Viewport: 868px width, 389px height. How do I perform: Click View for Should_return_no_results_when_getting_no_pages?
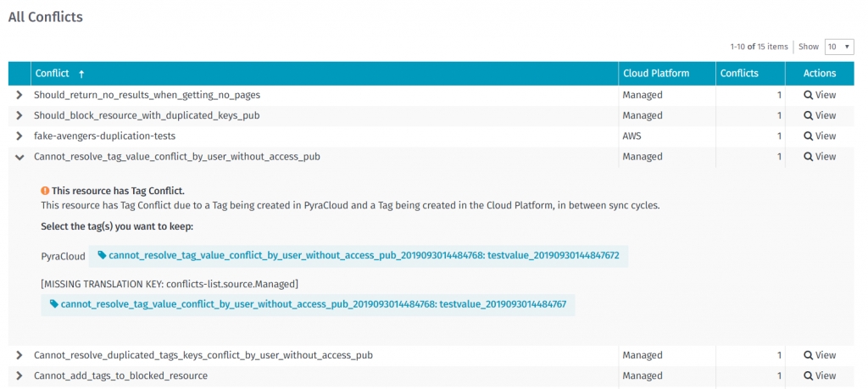click(x=819, y=95)
